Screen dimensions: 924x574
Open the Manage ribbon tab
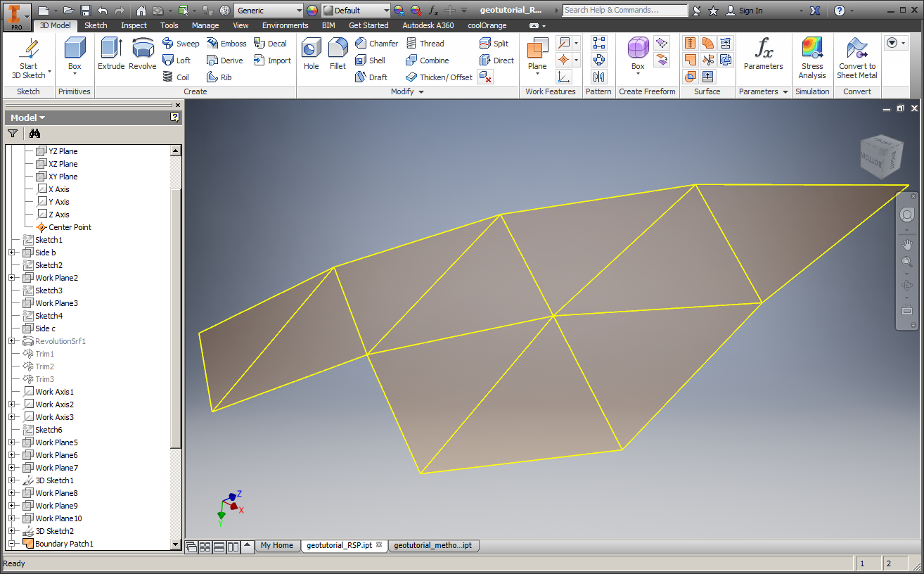pos(205,25)
